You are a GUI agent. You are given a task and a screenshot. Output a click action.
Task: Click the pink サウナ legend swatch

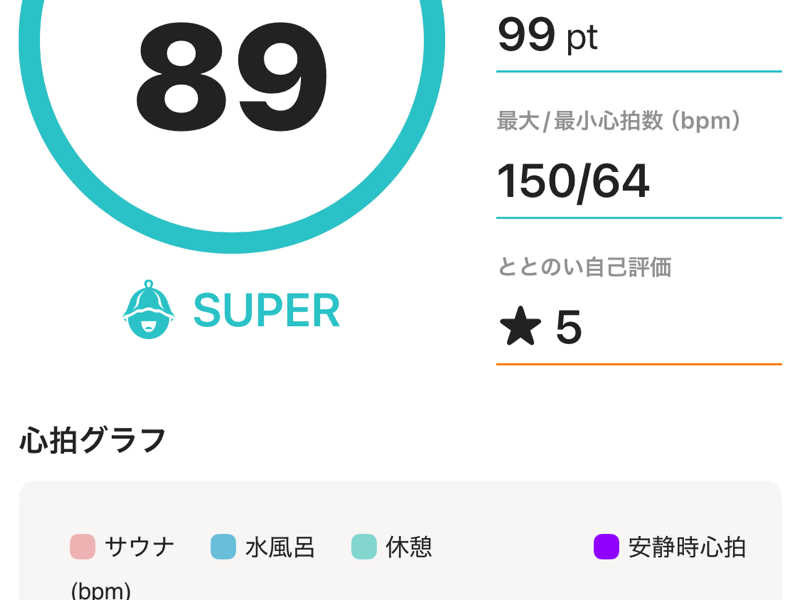coord(82,547)
